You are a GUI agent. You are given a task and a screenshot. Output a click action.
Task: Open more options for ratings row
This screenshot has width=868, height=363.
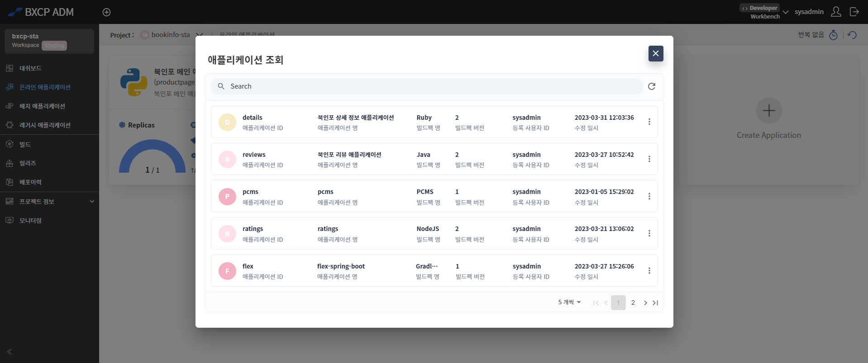[x=649, y=233]
